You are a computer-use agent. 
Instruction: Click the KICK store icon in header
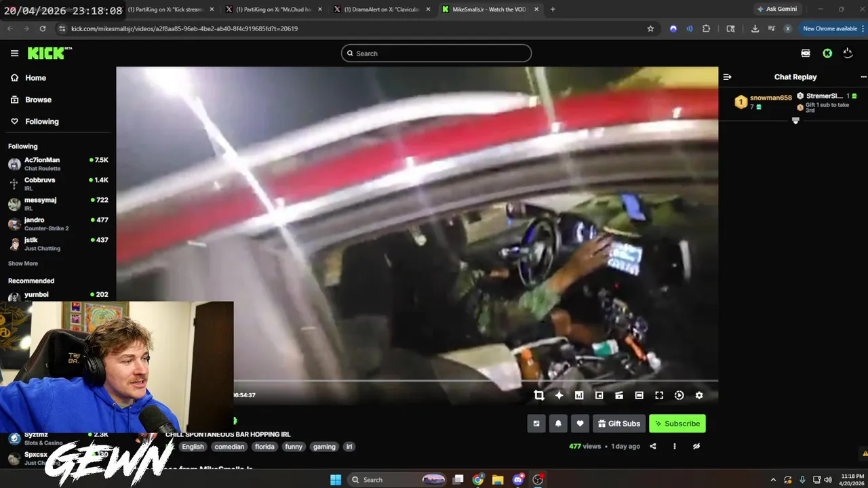point(806,54)
